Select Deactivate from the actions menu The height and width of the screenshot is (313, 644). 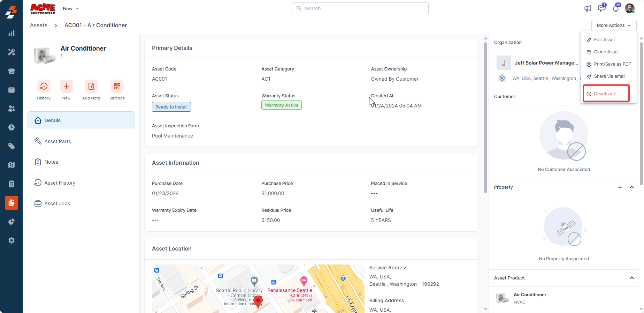605,94
